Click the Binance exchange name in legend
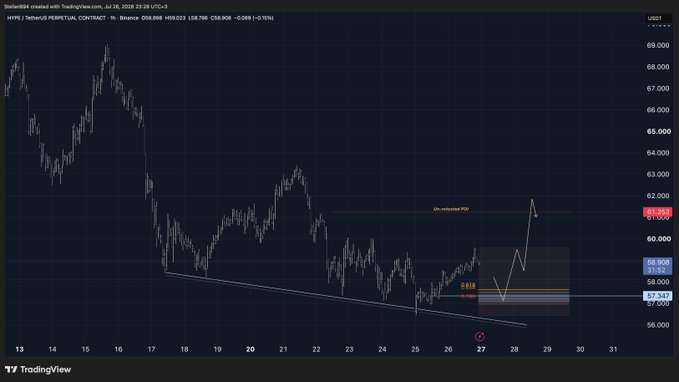Image resolution: width=679 pixels, height=382 pixels. pos(129,18)
